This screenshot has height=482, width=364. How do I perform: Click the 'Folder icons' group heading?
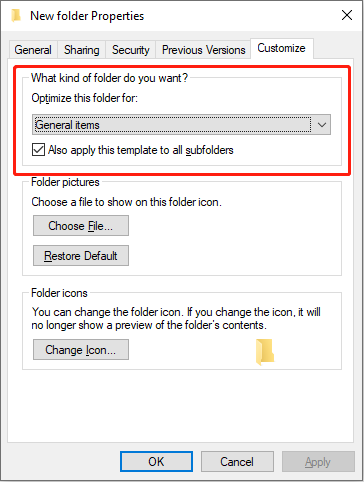(x=59, y=293)
